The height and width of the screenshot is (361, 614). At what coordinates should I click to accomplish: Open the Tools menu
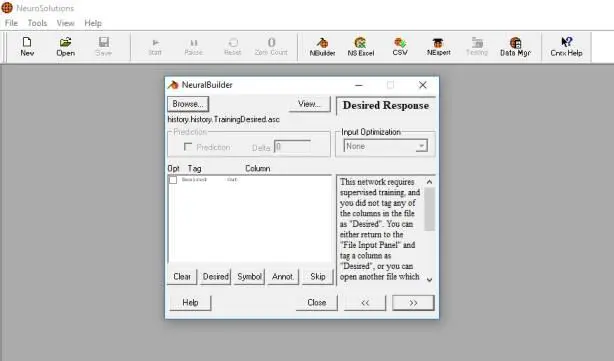click(37, 23)
